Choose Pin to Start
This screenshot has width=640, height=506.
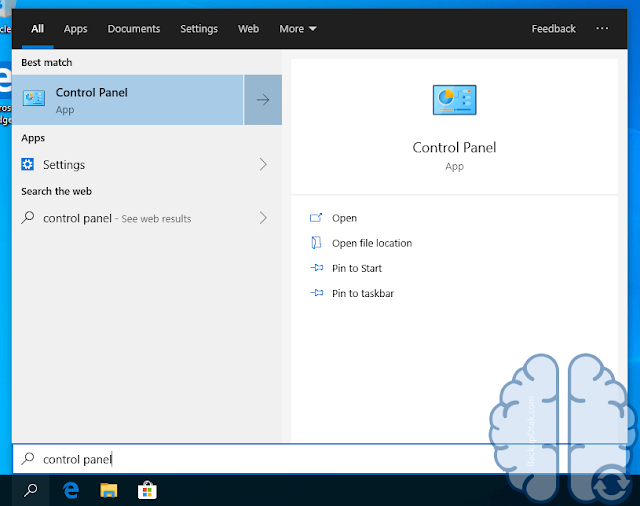pos(357,268)
